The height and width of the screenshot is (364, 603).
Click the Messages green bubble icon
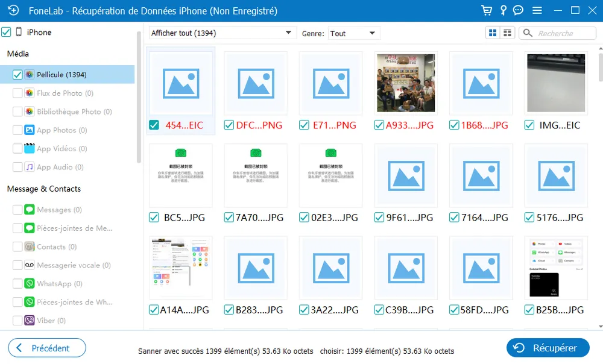30,210
